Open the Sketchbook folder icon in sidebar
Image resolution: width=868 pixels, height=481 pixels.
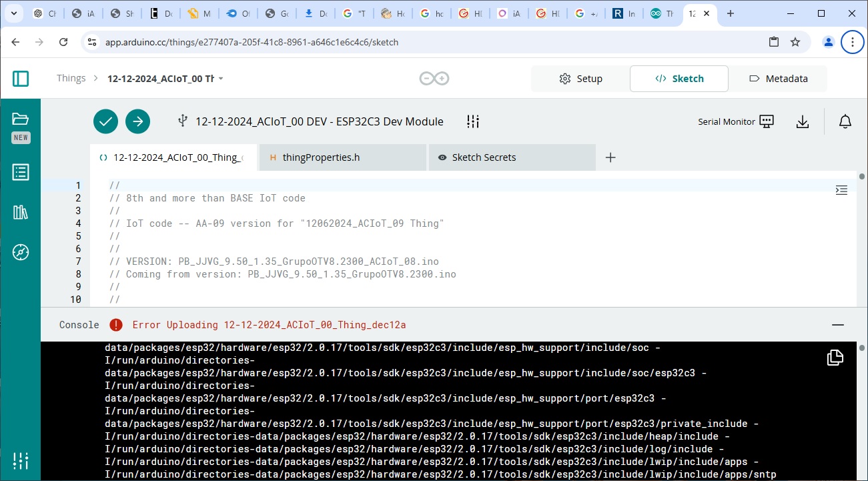click(x=21, y=119)
